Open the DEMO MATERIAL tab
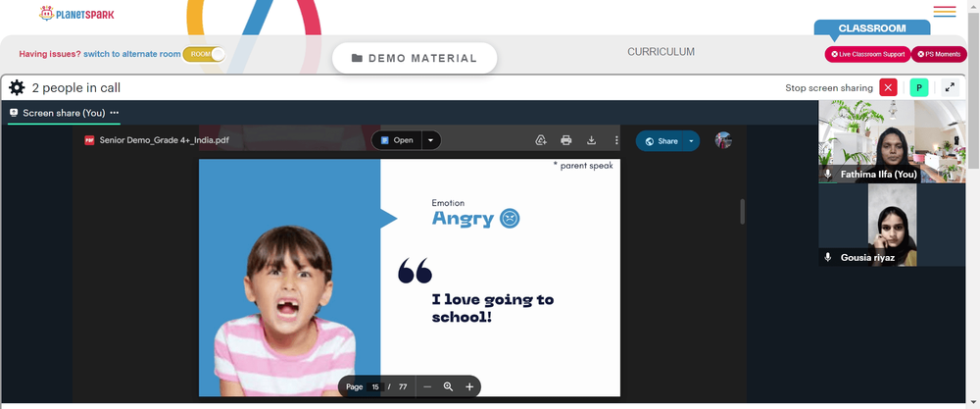Image resolution: width=980 pixels, height=409 pixels. pyautogui.click(x=415, y=58)
